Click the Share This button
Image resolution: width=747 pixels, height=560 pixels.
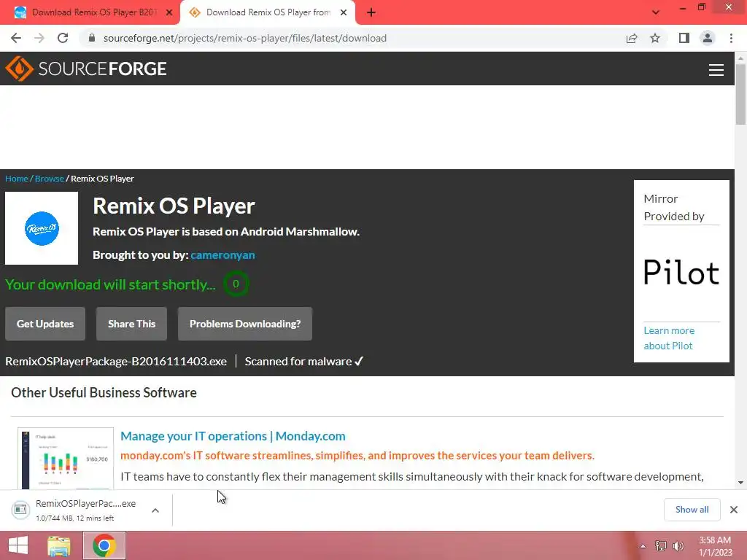(131, 324)
